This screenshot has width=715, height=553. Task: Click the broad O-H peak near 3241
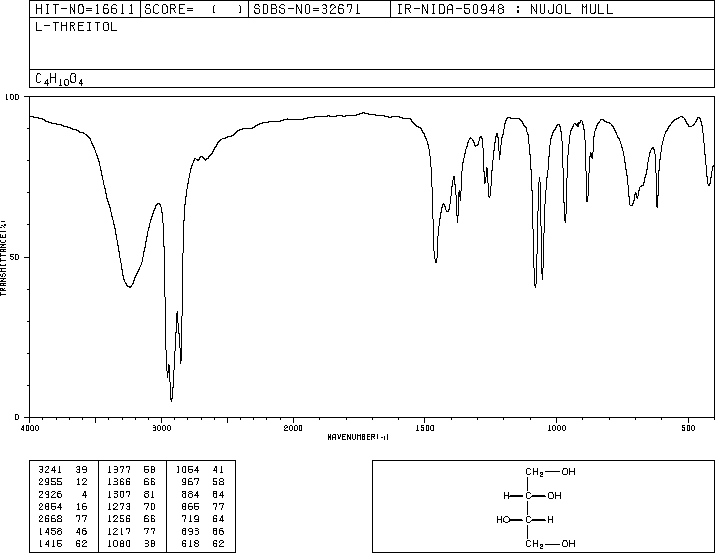click(x=130, y=287)
